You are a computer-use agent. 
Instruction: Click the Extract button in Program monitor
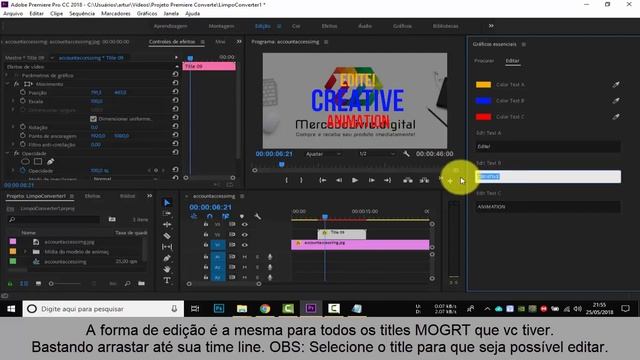pos(424,180)
